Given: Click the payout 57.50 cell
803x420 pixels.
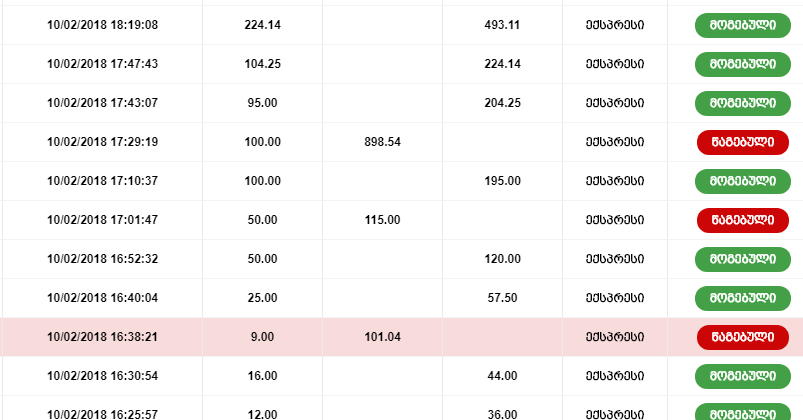Looking at the screenshot, I should coord(502,298).
